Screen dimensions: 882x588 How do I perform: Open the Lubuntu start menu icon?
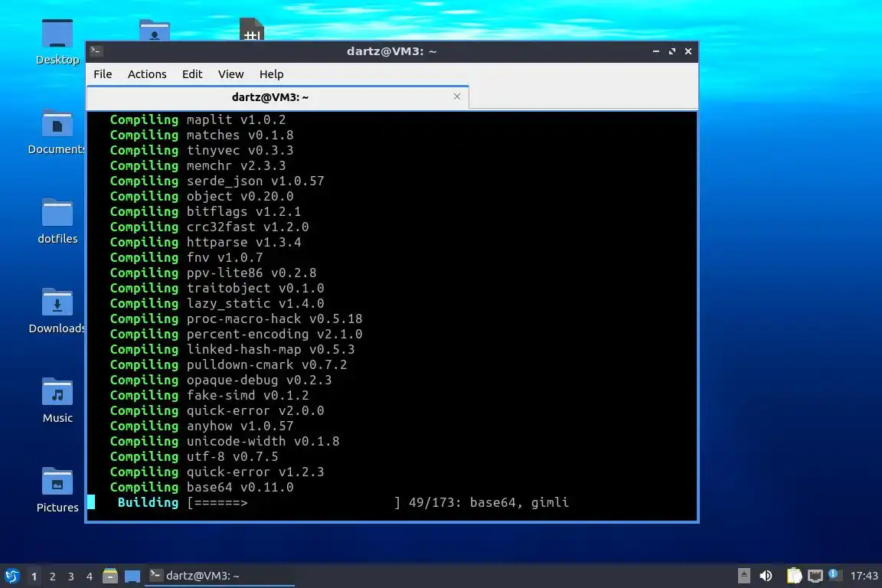[x=11, y=576]
